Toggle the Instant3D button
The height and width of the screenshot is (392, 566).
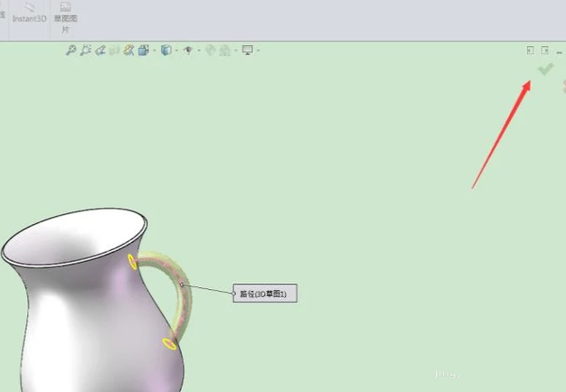[29, 13]
